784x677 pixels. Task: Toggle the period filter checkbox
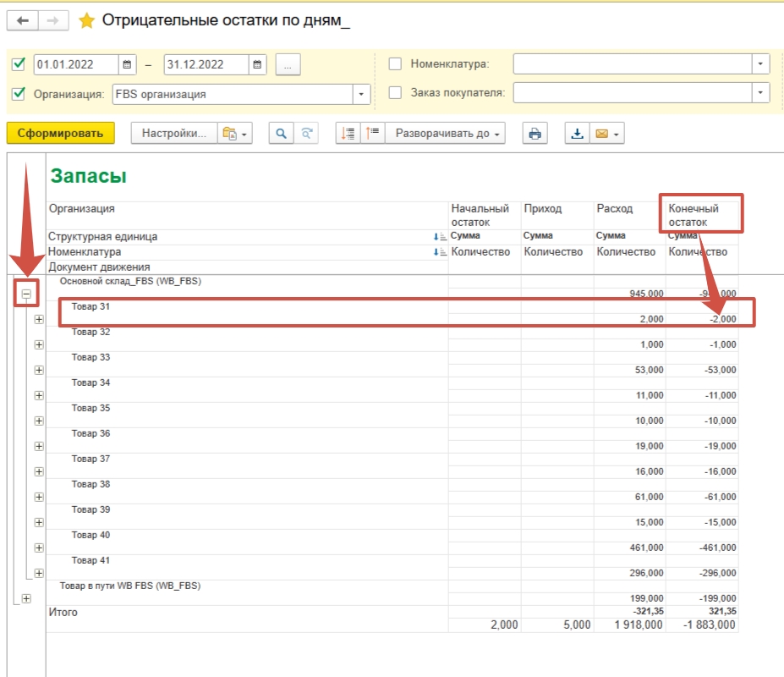pyautogui.click(x=19, y=64)
